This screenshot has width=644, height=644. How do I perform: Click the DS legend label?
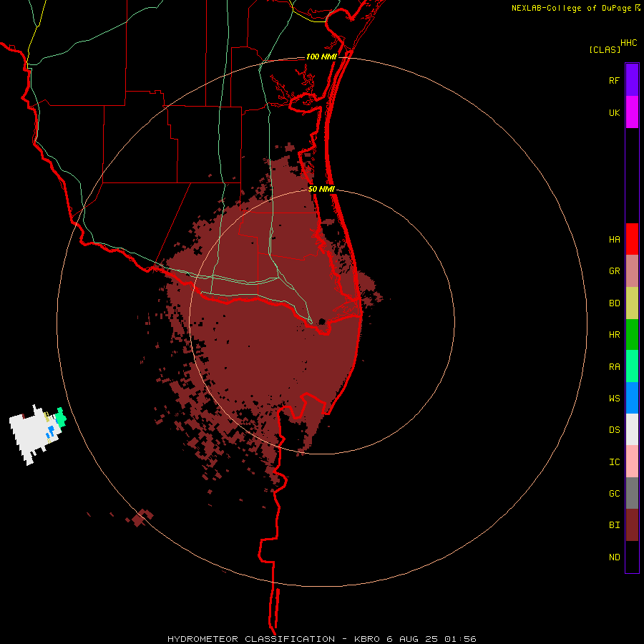614,429
